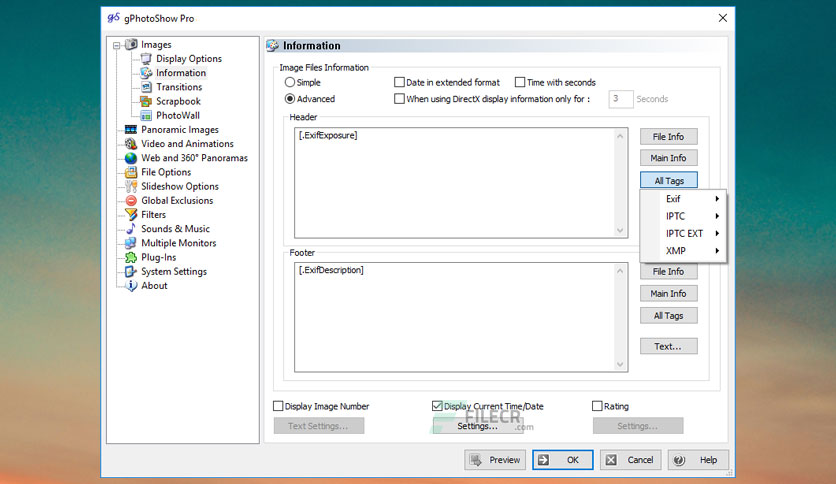
Task: Click the About info icon
Action: 131,286
